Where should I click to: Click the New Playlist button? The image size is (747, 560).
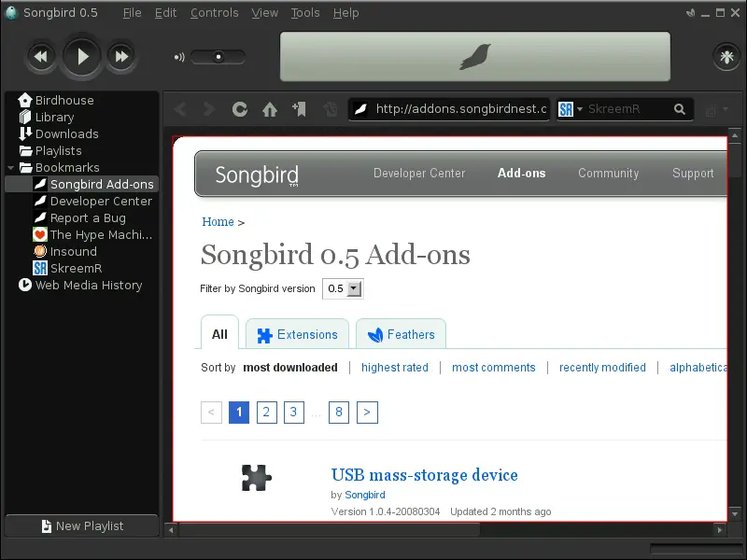click(x=81, y=525)
